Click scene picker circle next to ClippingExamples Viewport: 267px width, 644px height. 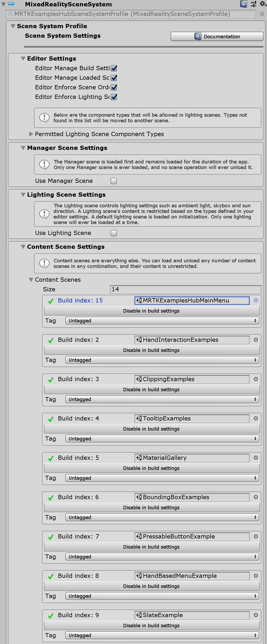(x=256, y=379)
